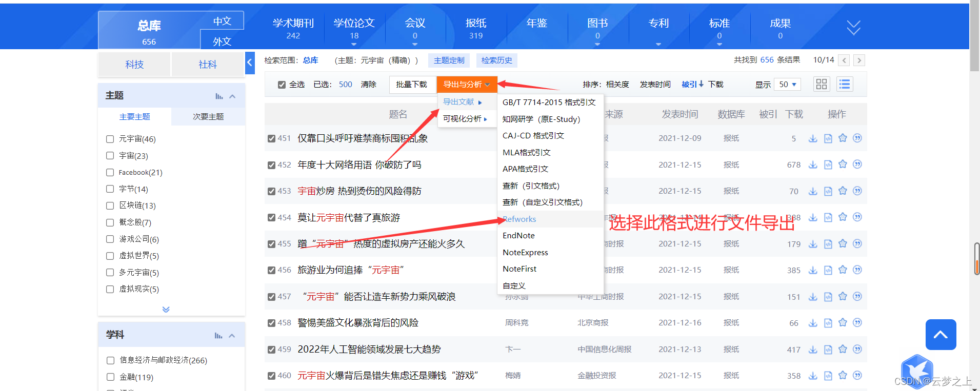980x391 pixels.
Task: Favorite the article in row 457
Action: tap(843, 296)
